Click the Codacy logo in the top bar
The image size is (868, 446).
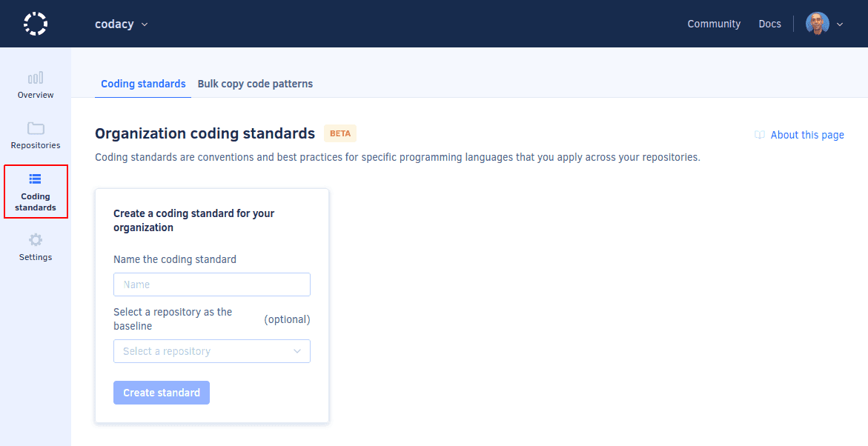pos(35,23)
